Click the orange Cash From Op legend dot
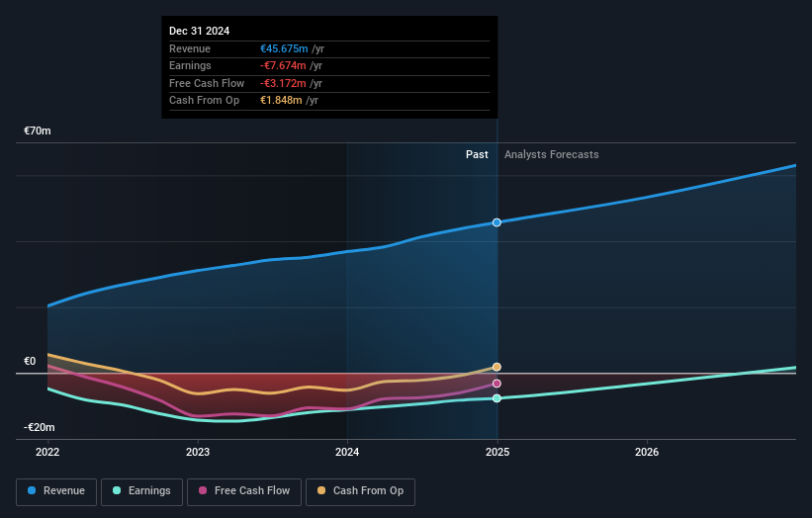The width and height of the screenshot is (812, 518). [321, 490]
